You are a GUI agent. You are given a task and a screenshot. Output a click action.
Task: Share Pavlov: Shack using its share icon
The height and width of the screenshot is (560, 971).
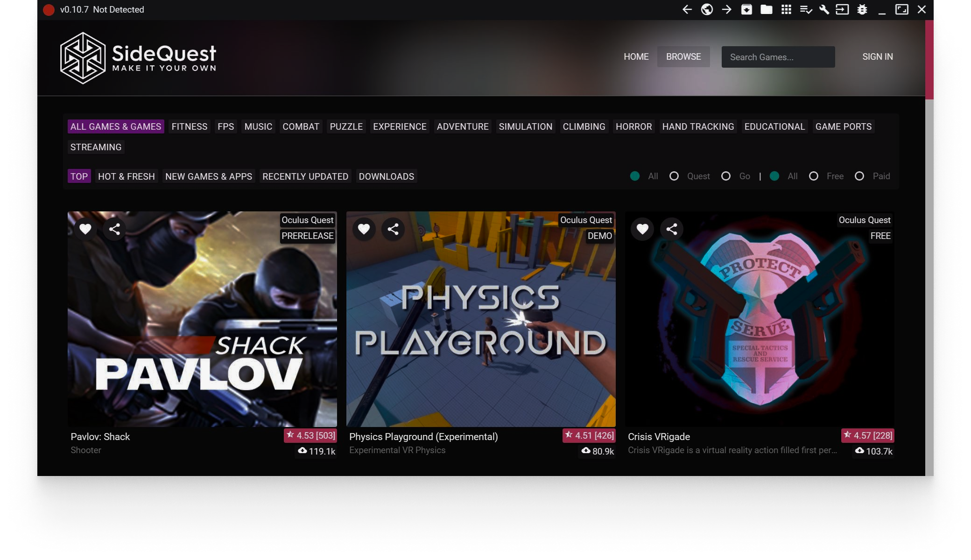tap(114, 229)
